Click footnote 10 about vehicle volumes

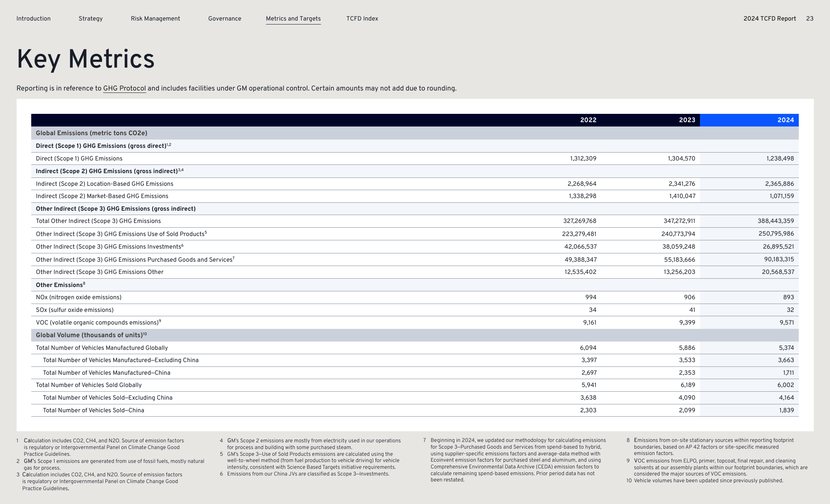pyautogui.click(x=705, y=481)
